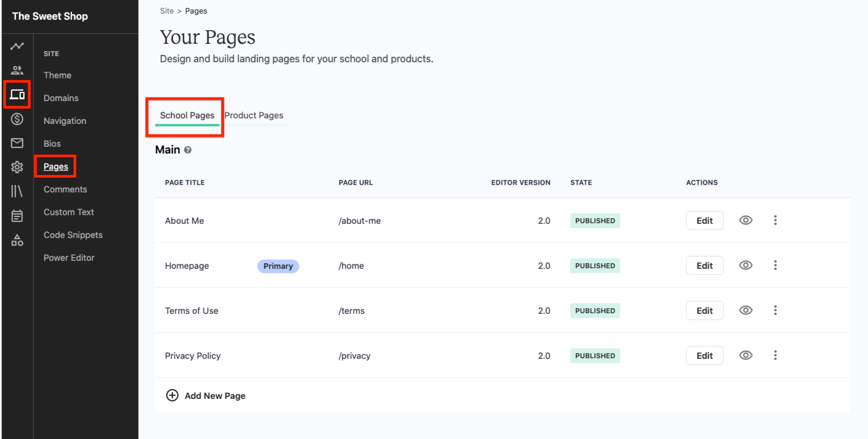Preview the Terms of Use eye icon

[x=746, y=310]
